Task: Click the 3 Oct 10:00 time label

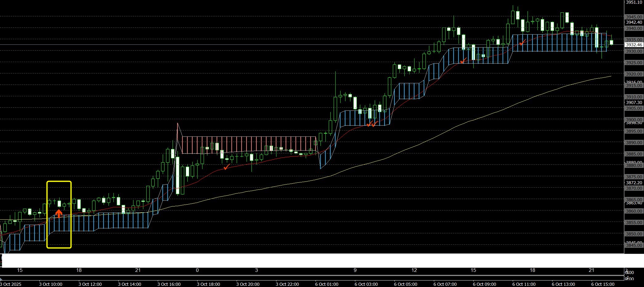Action: (51, 284)
